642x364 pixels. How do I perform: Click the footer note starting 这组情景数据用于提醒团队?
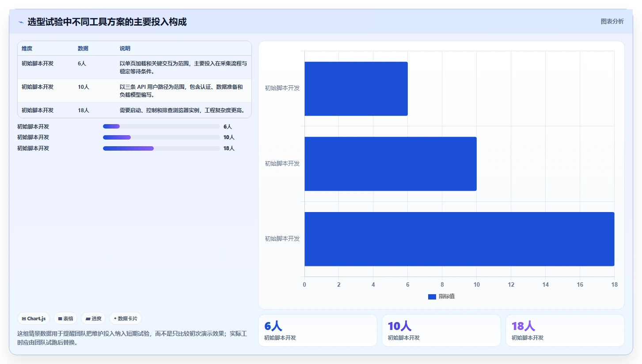click(x=132, y=338)
